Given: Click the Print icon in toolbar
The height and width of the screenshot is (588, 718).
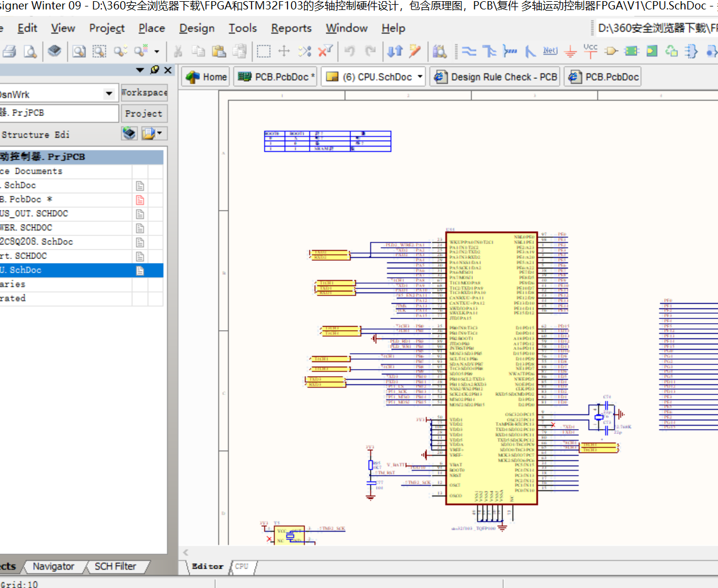Looking at the screenshot, I should 8,52.
